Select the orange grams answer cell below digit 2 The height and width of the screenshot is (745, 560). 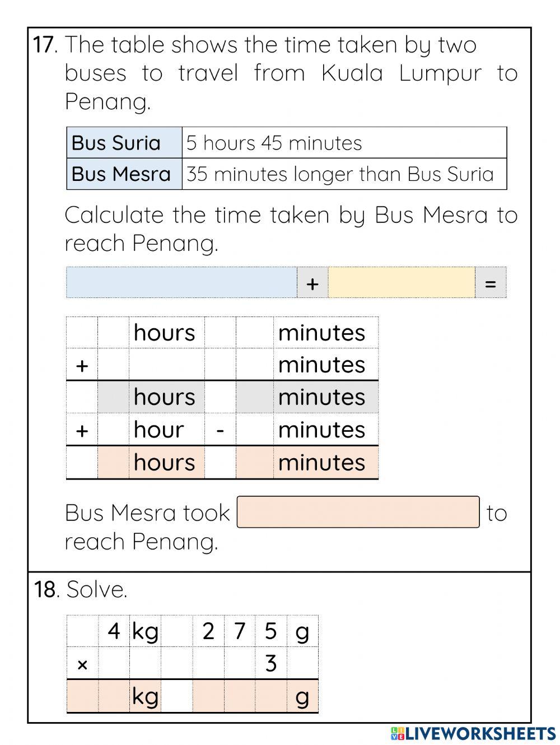[208, 696]
